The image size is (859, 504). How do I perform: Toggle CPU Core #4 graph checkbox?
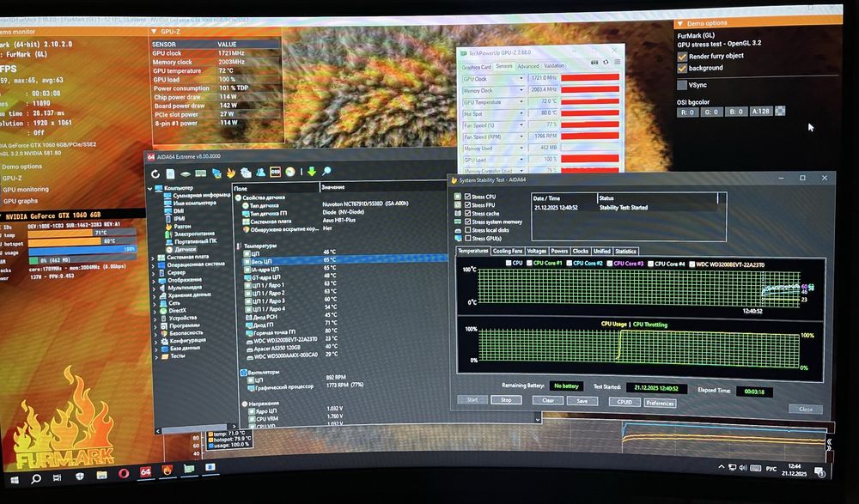(650, 264)
